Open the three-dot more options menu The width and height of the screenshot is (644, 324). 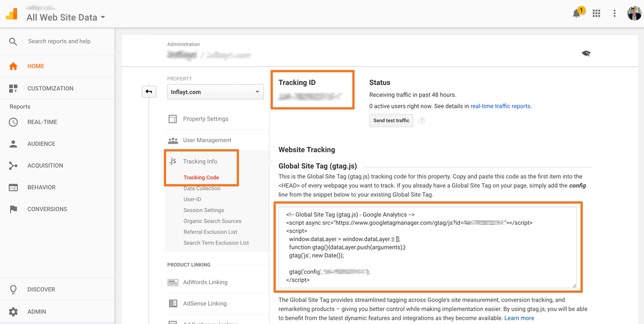(x=614, y=13)
